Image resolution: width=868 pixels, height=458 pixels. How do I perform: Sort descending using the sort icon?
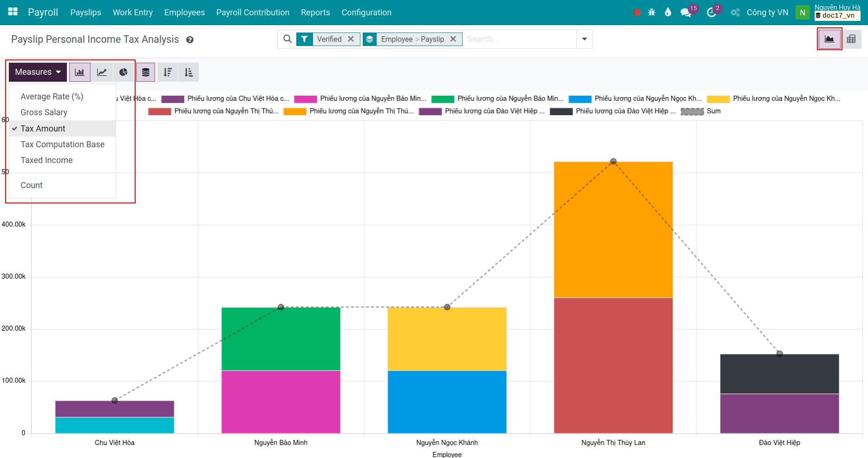[168, 72]
